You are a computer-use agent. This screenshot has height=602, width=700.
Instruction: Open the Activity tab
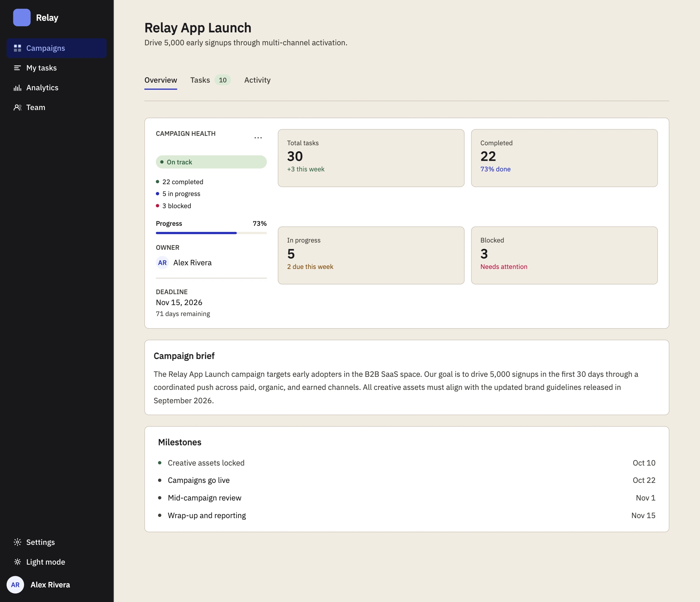pyautogui.click(x=257, y=80)
